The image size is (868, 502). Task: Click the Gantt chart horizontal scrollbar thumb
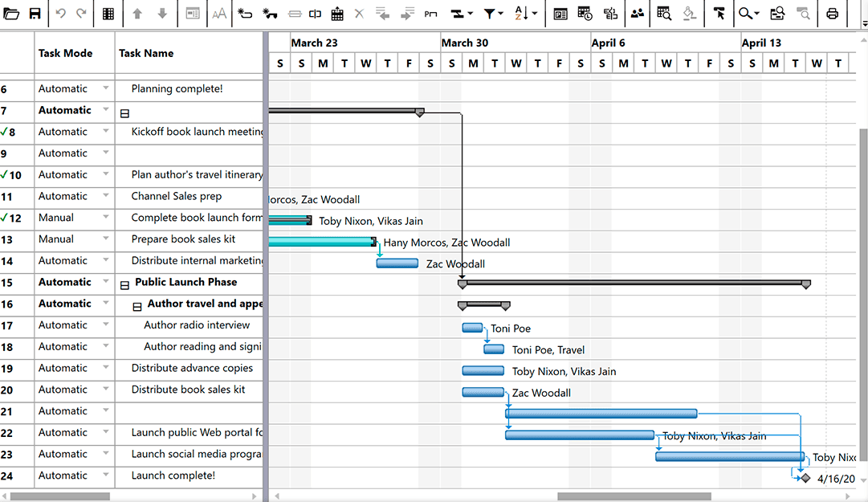(634, 496)
